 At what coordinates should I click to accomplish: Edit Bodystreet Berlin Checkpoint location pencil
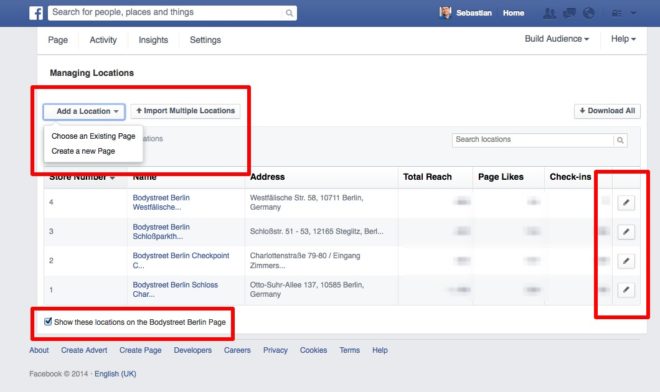click(626, 261)
